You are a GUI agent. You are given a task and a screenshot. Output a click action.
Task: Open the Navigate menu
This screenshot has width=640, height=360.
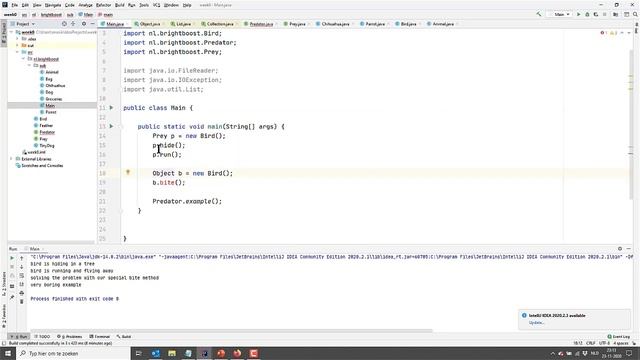point(53,5)
